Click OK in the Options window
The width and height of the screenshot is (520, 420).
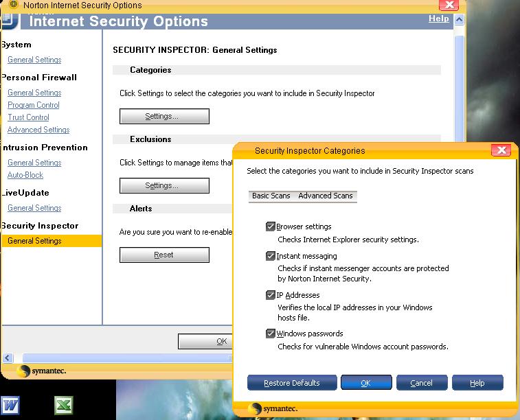tap(205, 341)
